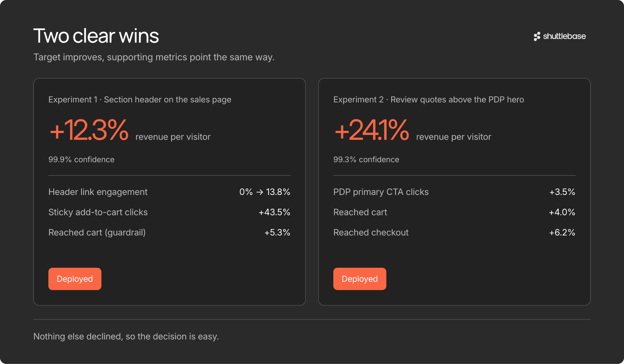Click the Experiment 2 review quotes title
624x364 pixels.
tap(429, 100)
